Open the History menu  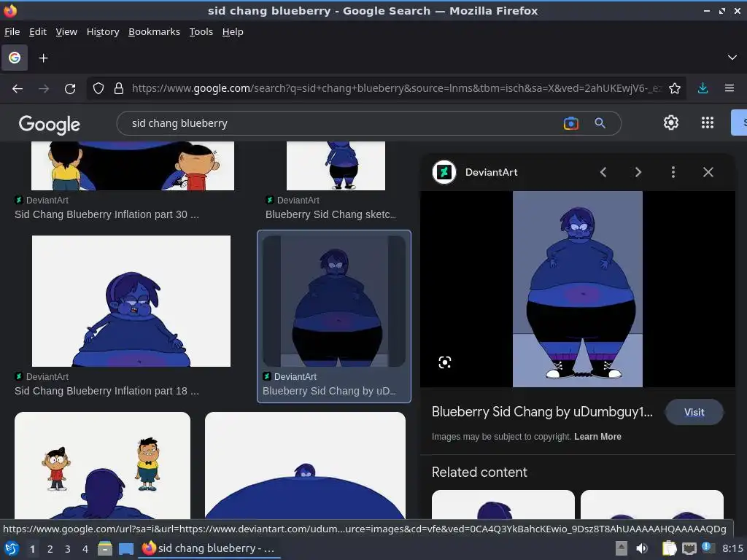point(103,32)
